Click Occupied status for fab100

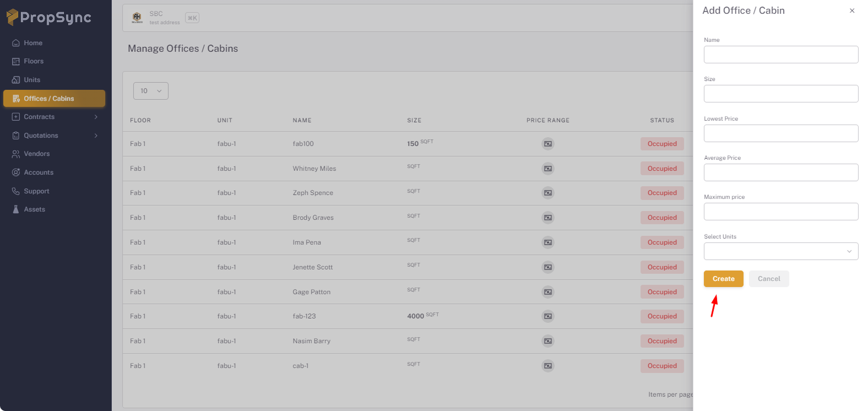click(x=662, y=144)
